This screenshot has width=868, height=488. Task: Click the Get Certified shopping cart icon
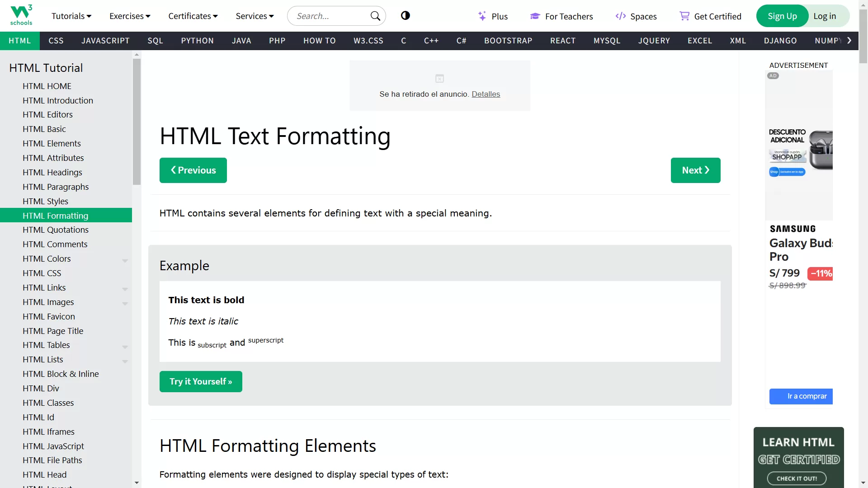(x=684, y=16)
